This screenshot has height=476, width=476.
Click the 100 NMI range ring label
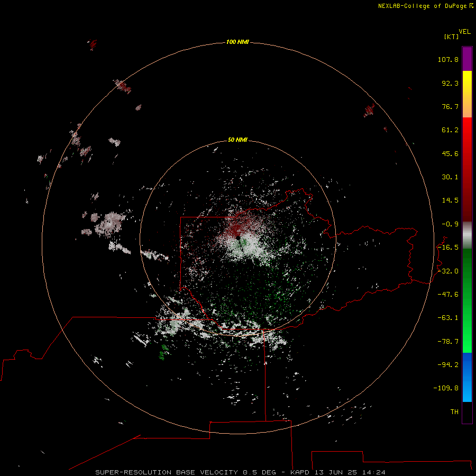[237, 42]
